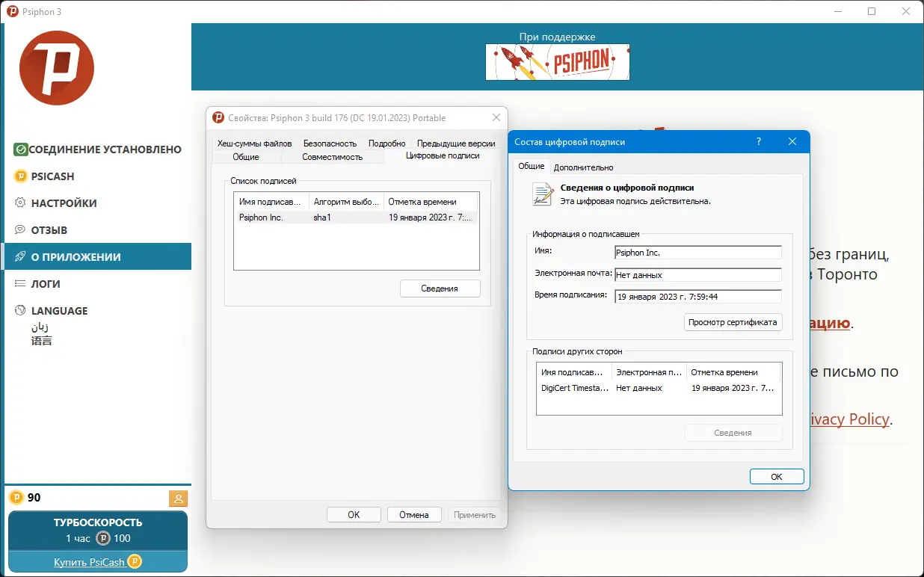Image resolution: width=924 pixels, height=577 pixels.
Task: Click the PsiCash balance coin icon near 90
Action: (x=16, y=498)
